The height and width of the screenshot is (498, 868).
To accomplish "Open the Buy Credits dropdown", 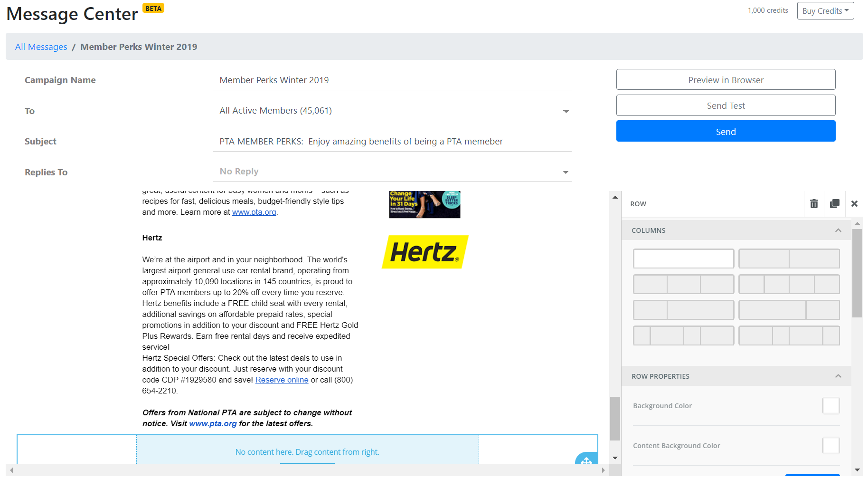I will point(825,11).
